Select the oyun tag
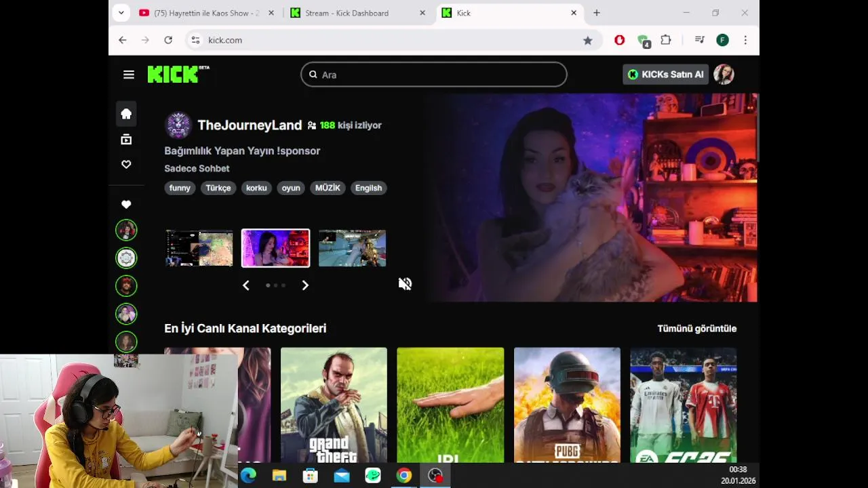This screenshot has height=488, width=868. [x=291, y=188]
